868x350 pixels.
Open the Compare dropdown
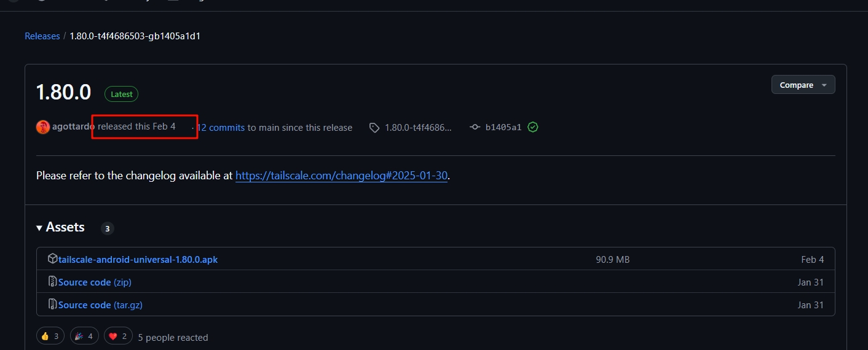(803, 85)
